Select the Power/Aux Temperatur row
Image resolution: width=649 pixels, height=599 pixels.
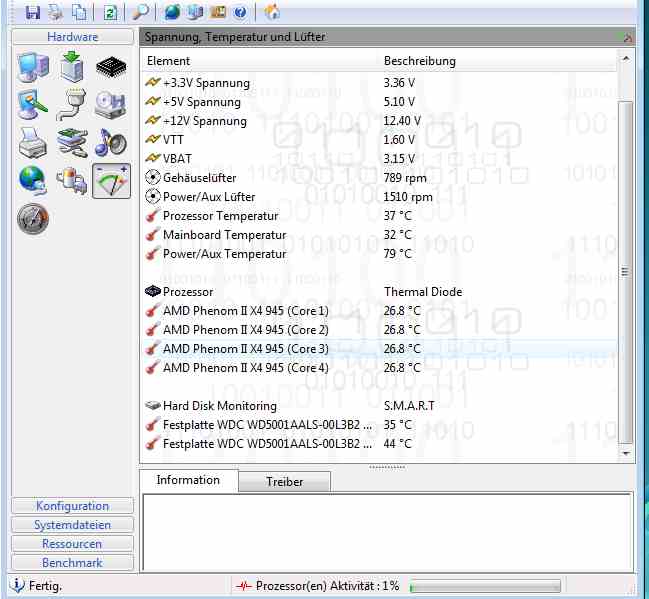pyautogui.click(x=379, y=254)
